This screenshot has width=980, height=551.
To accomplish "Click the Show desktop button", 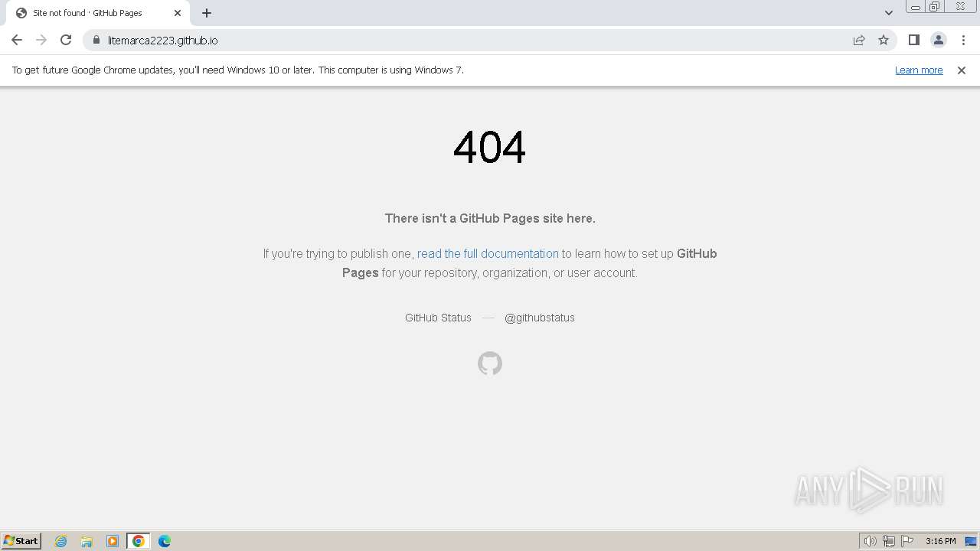I will [972, 541].
